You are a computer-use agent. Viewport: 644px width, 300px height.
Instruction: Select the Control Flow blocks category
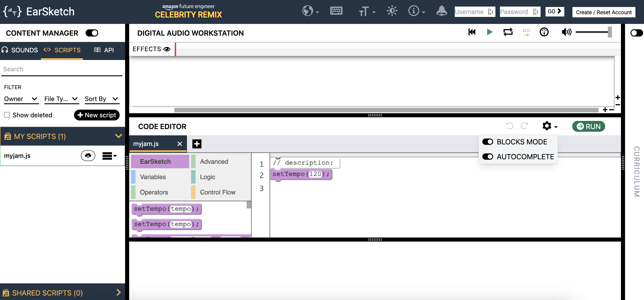pyautogui.click(x=217, y=192)
